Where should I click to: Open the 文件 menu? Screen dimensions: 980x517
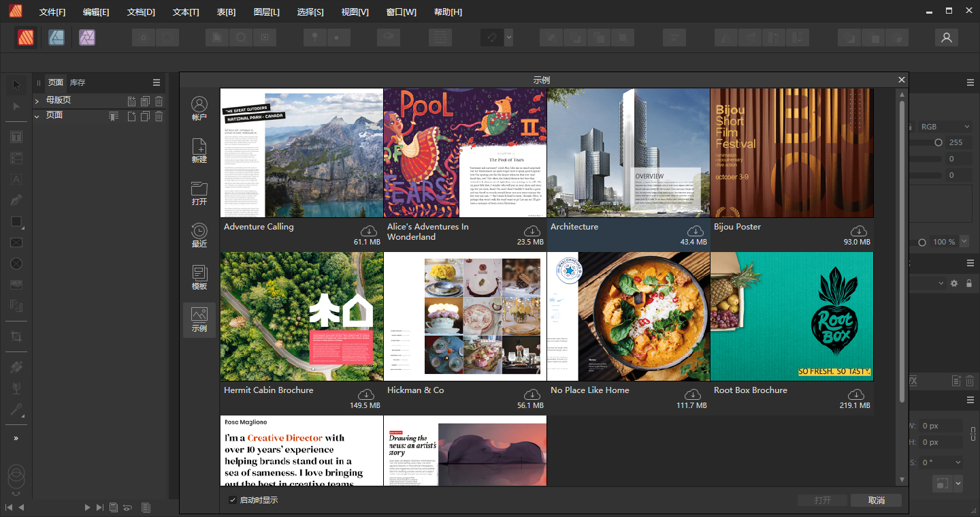52,12
